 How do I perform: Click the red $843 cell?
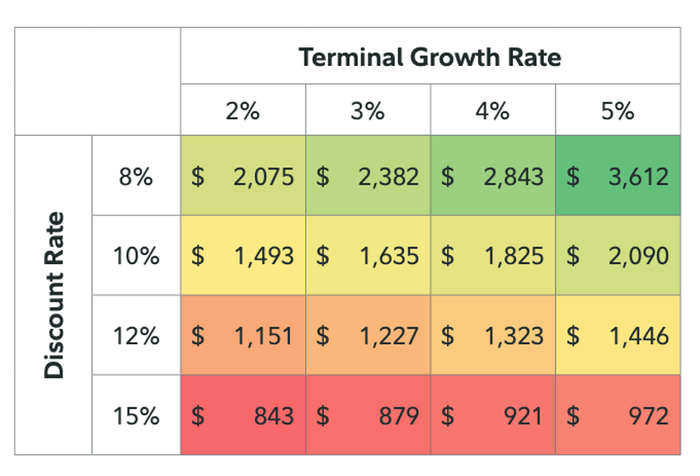point(243,414)
